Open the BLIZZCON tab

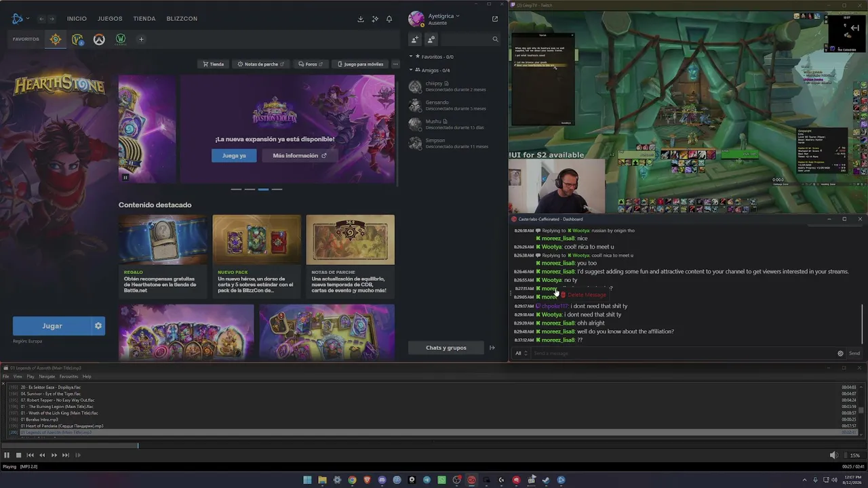[182, 19]
